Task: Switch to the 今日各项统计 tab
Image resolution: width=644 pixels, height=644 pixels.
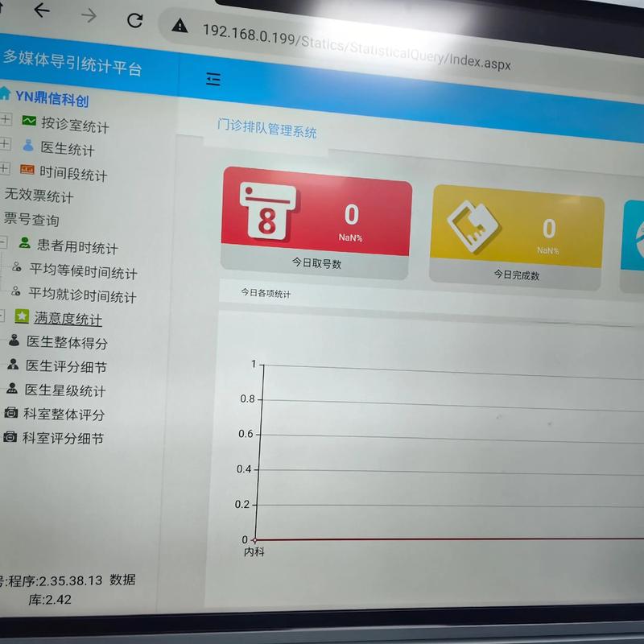Action: tap(266, 293)
